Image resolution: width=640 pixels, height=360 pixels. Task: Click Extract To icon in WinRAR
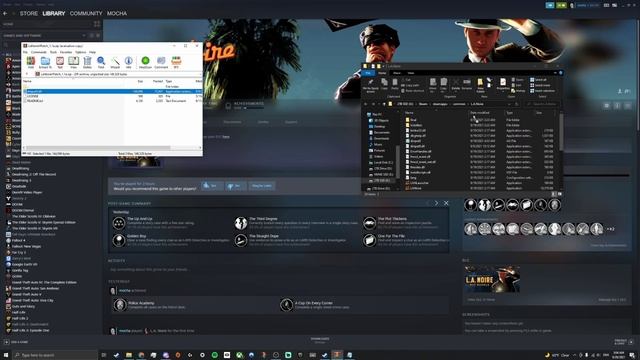45,62
